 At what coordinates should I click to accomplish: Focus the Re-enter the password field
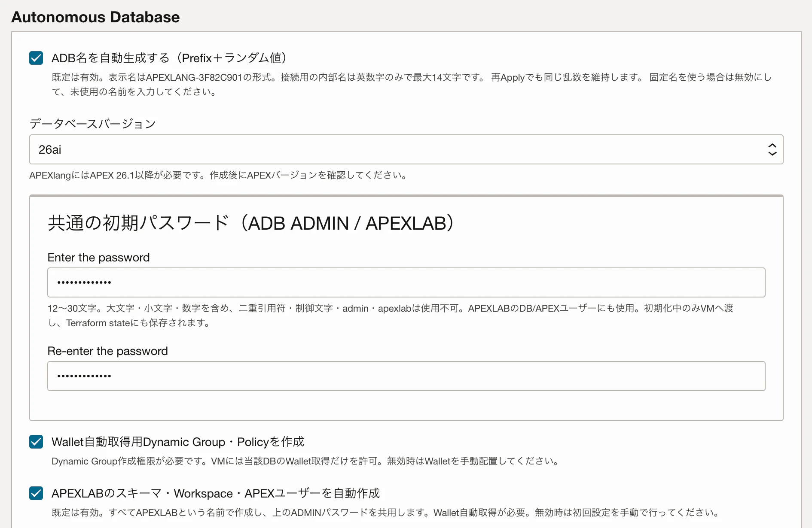click(406, 376)
